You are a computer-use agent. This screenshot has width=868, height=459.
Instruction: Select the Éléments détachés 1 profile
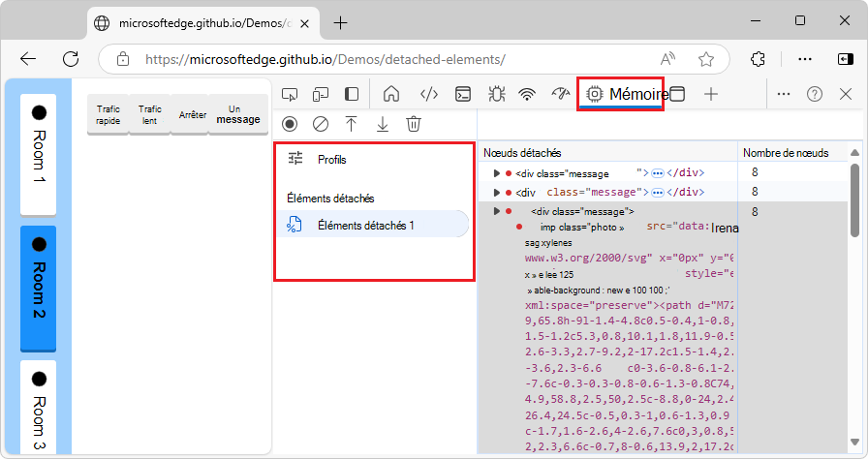point(373,225)
